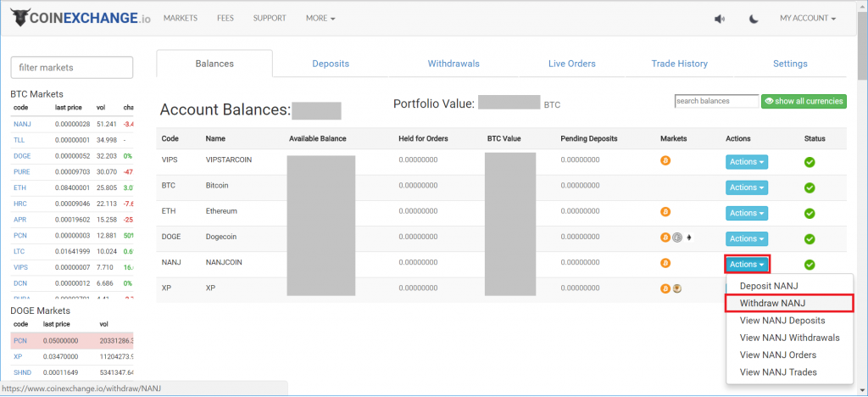The height and width of the screenshot is (397, 868).
Task: Click Ethereum market icon in Dogecoin row
Action: coord(689,238)
